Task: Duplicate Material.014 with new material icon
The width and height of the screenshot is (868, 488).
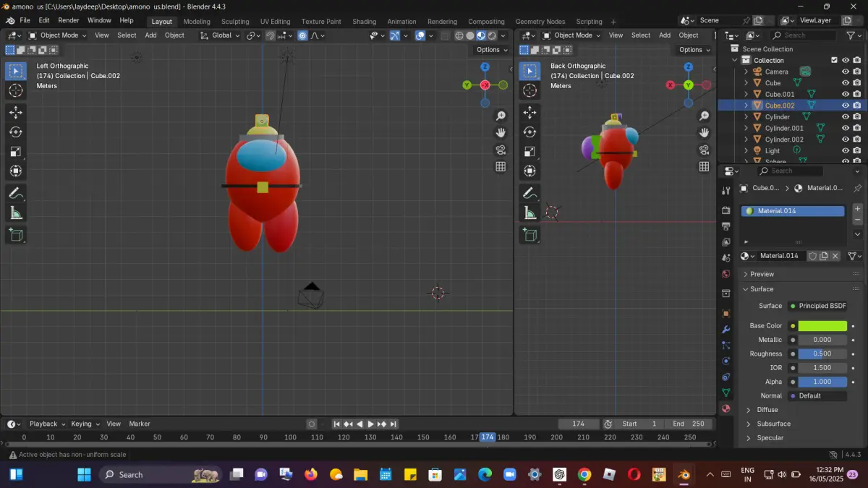Action: coord(824,256)
